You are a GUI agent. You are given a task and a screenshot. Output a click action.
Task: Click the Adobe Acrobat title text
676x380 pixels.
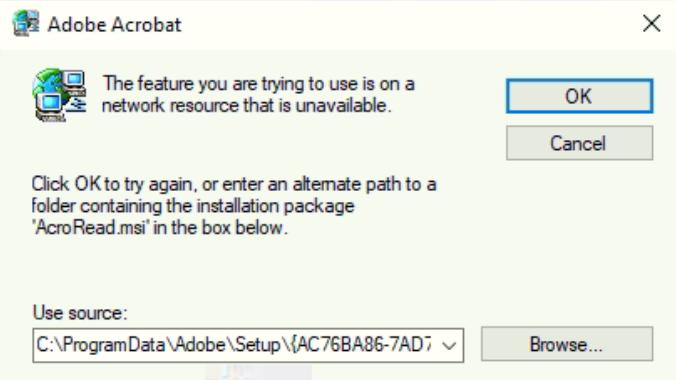[x=114, y=24]
